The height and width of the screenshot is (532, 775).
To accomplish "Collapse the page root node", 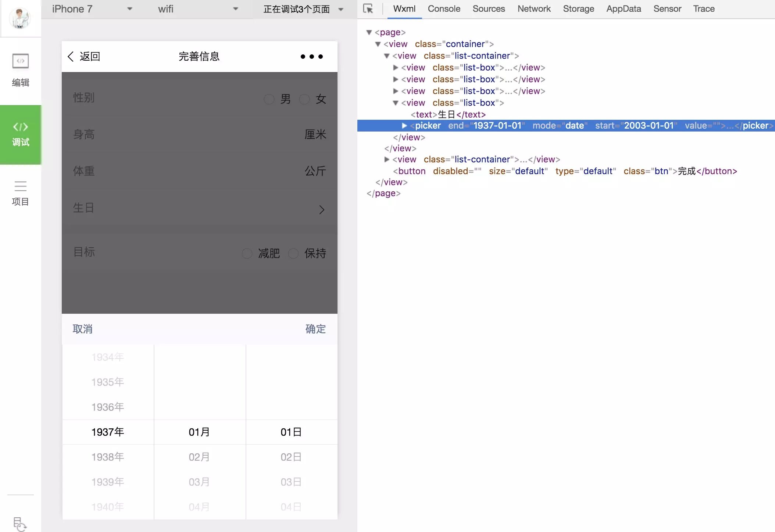I will point(369,32).
